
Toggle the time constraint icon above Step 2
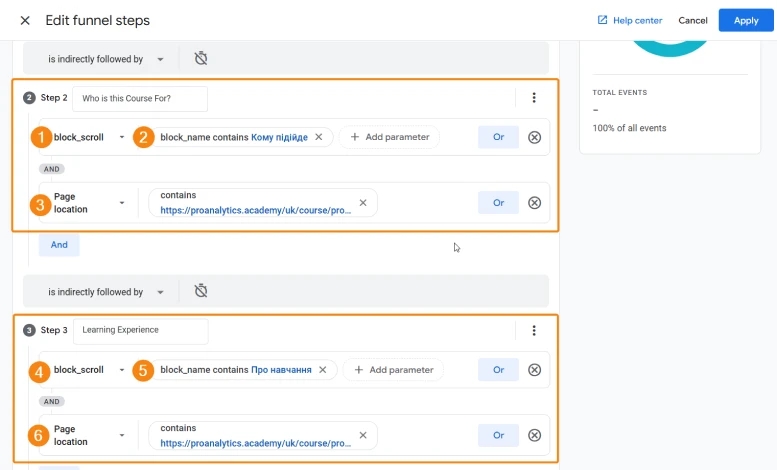coord(201,59)
